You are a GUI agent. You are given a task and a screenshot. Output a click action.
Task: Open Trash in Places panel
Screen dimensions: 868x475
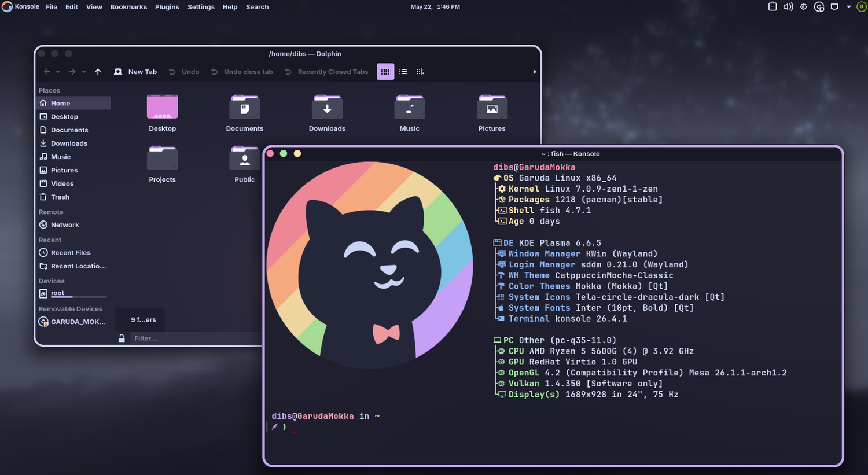point(73,196)
